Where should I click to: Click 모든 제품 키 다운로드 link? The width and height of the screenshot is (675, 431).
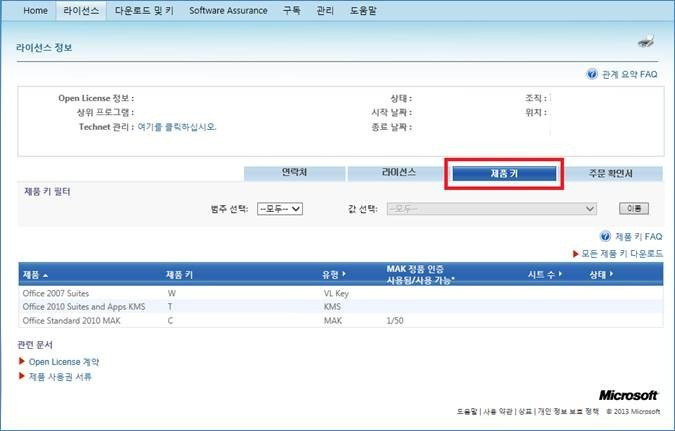click(622, 254)
